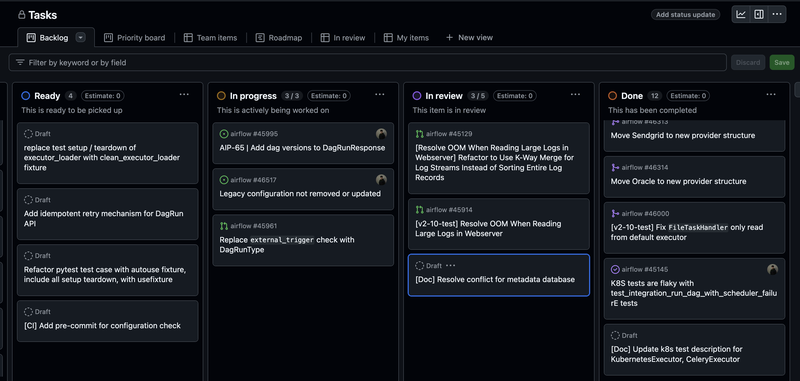This screenshot has width=800, height=381.
Task: Open 'K8S tests are flaky' item
Action: [694, 293]
